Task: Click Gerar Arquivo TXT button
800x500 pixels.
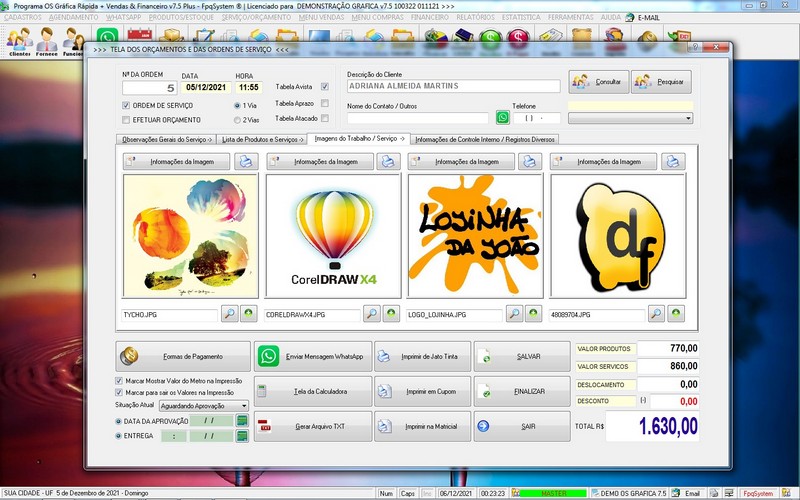Action: 313,426
